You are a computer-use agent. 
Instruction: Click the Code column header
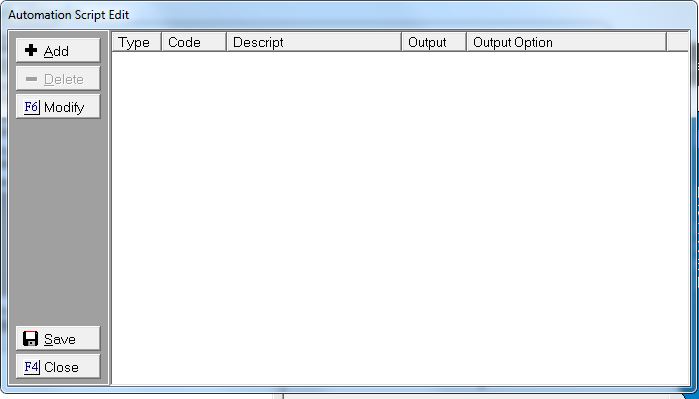coord(194,42)
